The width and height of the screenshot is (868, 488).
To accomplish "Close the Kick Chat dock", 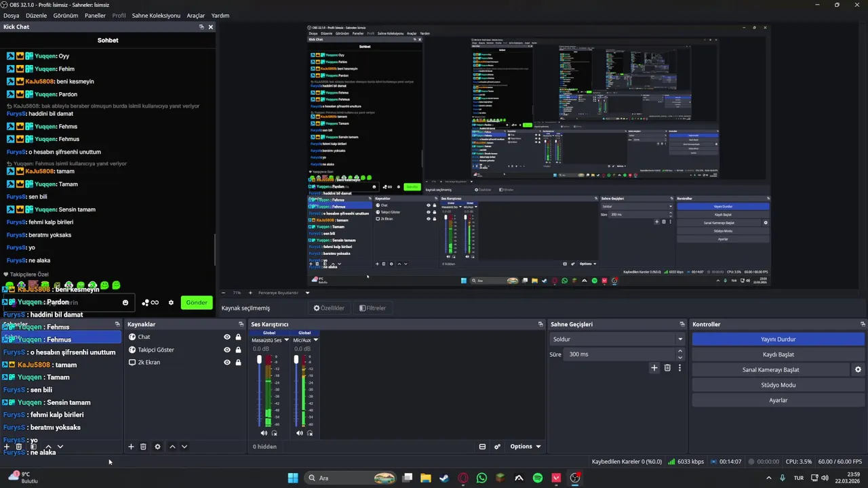I will 211,27.
